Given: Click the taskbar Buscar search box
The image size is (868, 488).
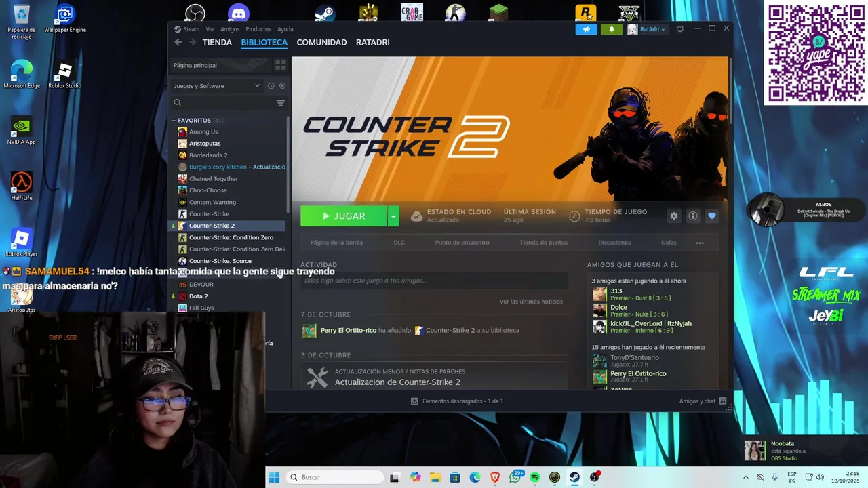Looking at the screenshot, I should point(335,477).
